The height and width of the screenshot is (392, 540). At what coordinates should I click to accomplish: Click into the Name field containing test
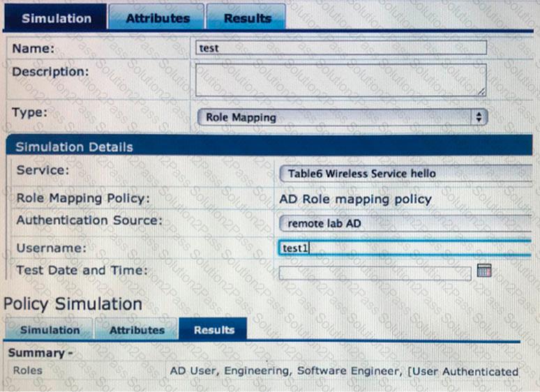click(342, 48)
